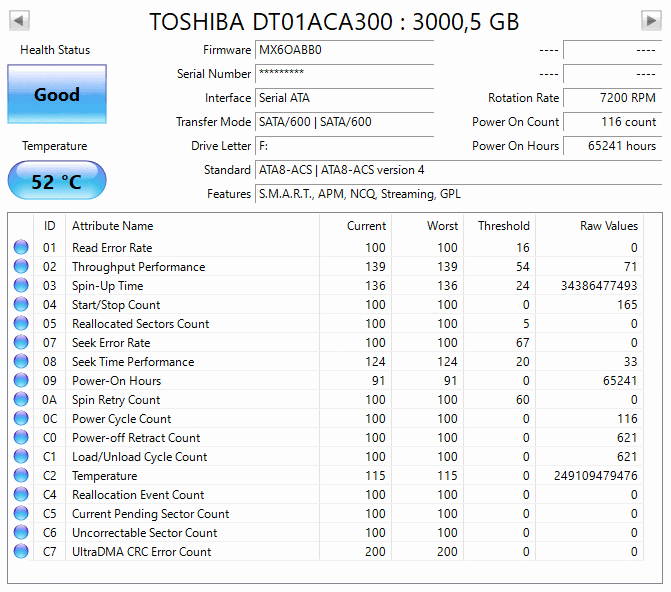Select the Reallocated Sectors Count attribute name
The image size is (671, 592).
click(140, 324)
